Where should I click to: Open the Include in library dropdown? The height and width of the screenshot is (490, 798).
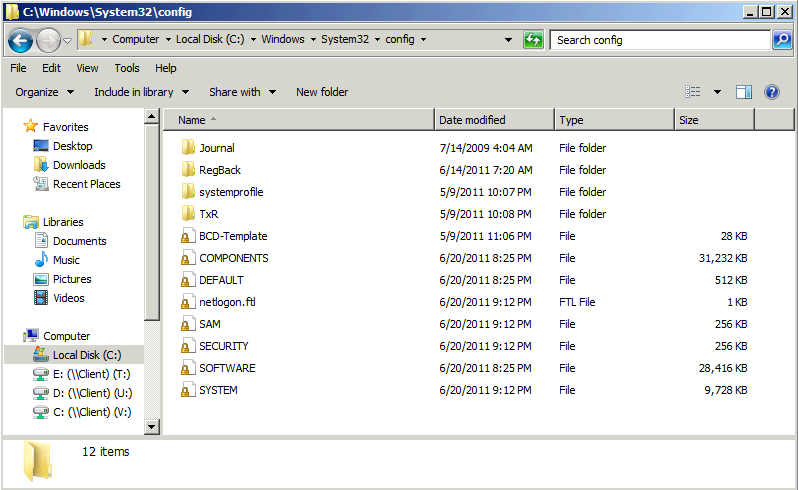coord(141,92)
